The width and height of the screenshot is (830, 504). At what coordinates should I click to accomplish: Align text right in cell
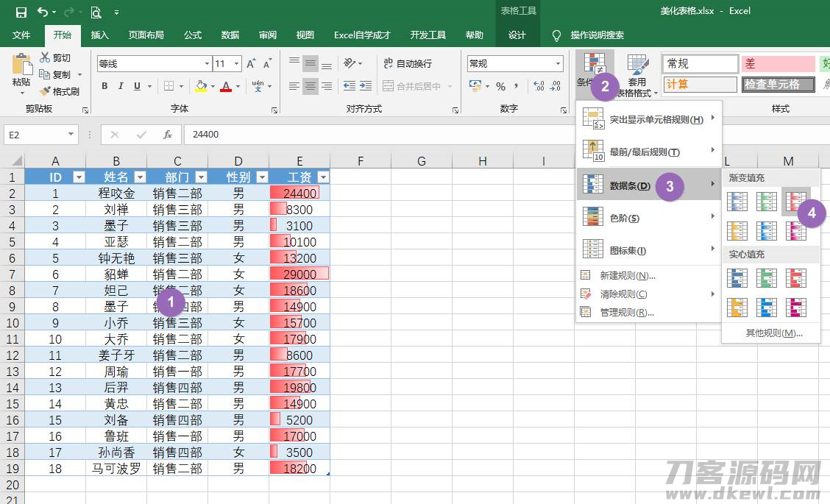(x=327, y=86)
